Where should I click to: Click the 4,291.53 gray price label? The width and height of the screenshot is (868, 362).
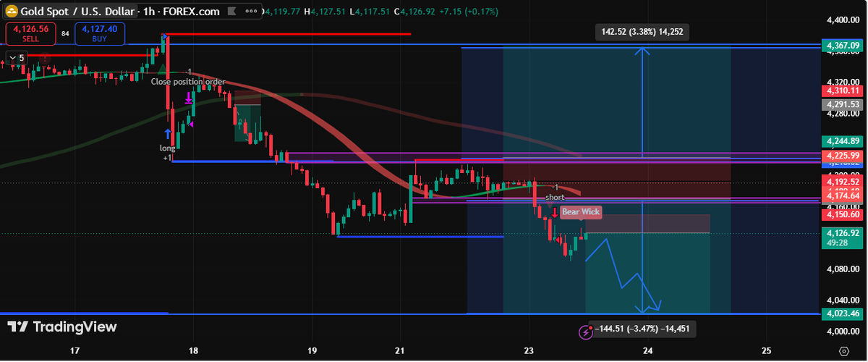842,104
